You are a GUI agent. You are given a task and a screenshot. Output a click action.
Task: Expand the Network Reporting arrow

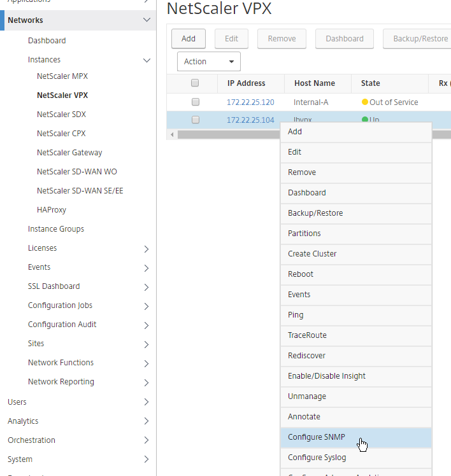146,383
